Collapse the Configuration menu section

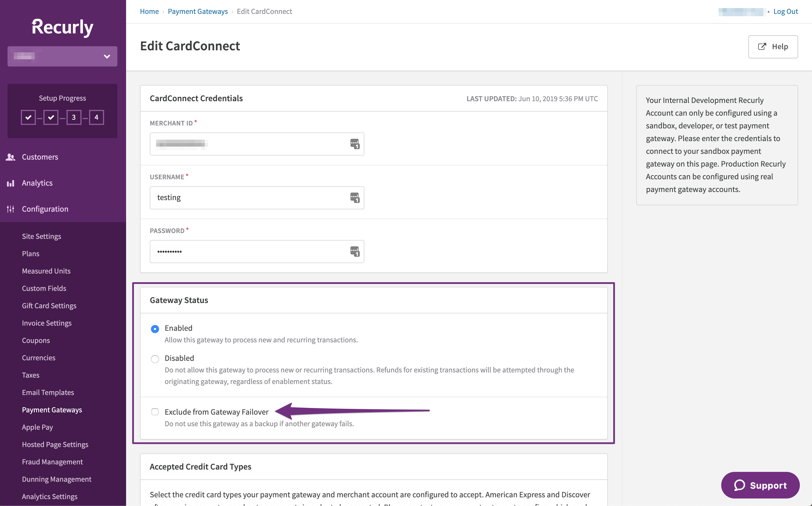[x=45, y=209]
